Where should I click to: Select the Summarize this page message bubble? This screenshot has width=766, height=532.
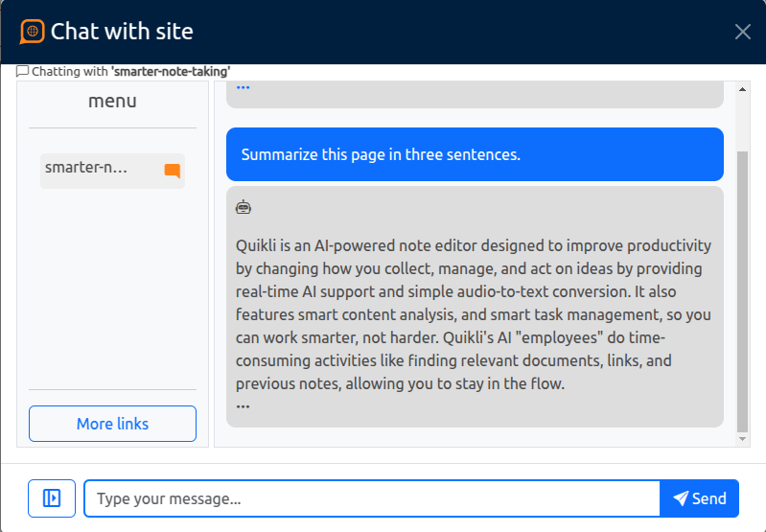(475, 154)
